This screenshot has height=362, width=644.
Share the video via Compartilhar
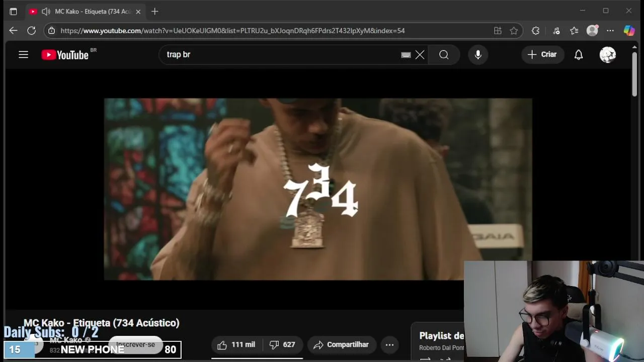coord(342,344)
